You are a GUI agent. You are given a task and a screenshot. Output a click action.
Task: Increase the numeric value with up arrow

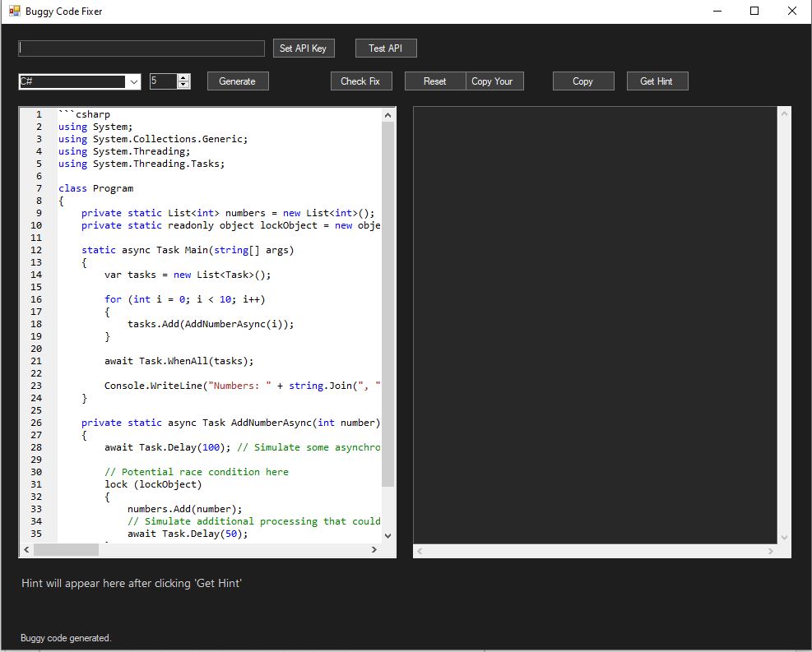click(x=183, y=77)
